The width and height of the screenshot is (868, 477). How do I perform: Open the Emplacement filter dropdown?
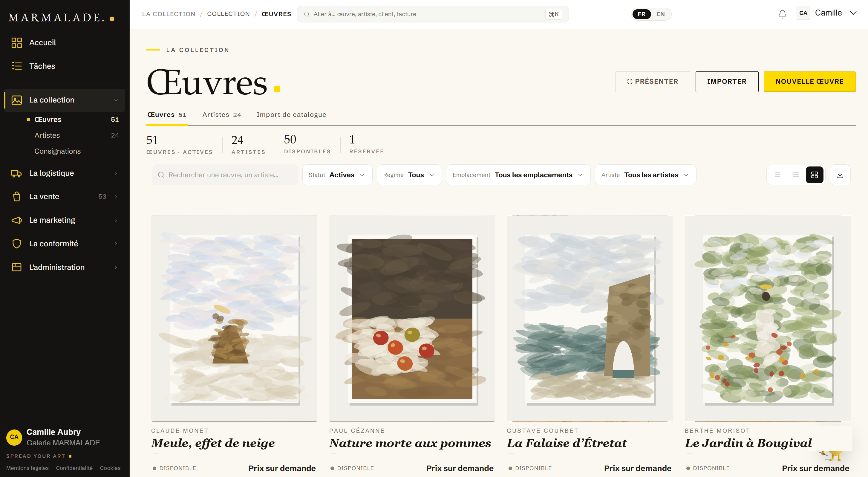pos(518,175)
